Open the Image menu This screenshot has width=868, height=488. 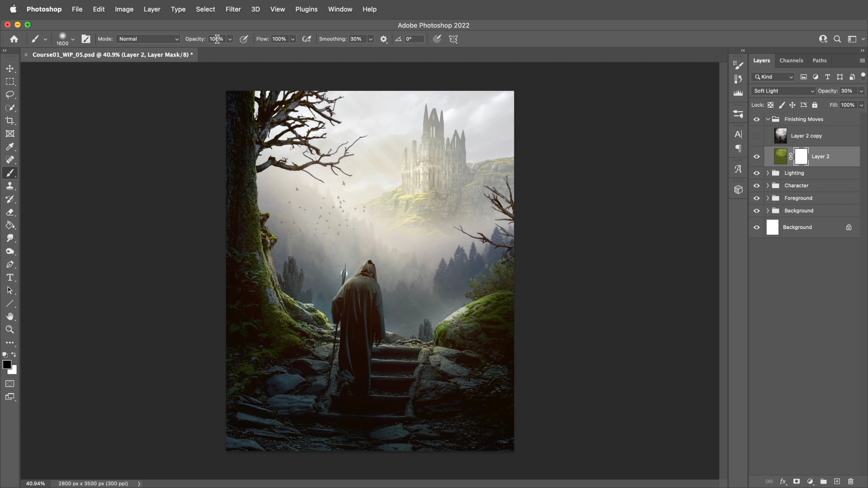tap(124, 9)
